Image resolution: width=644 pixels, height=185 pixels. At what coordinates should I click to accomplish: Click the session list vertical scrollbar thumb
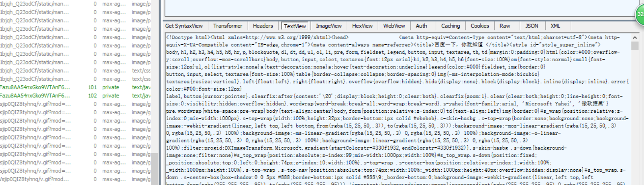[x=155, y=169]
